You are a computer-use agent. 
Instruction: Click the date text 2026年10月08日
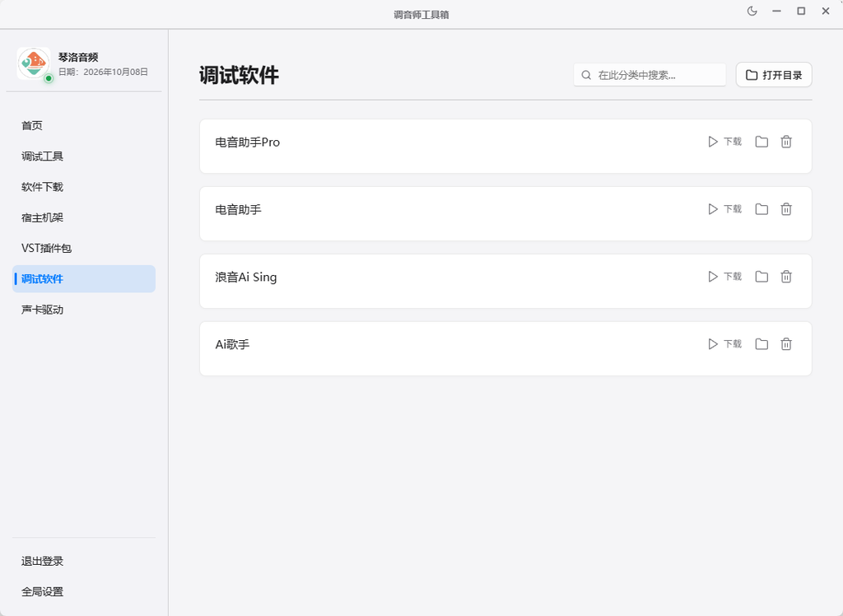coord(115,72)
